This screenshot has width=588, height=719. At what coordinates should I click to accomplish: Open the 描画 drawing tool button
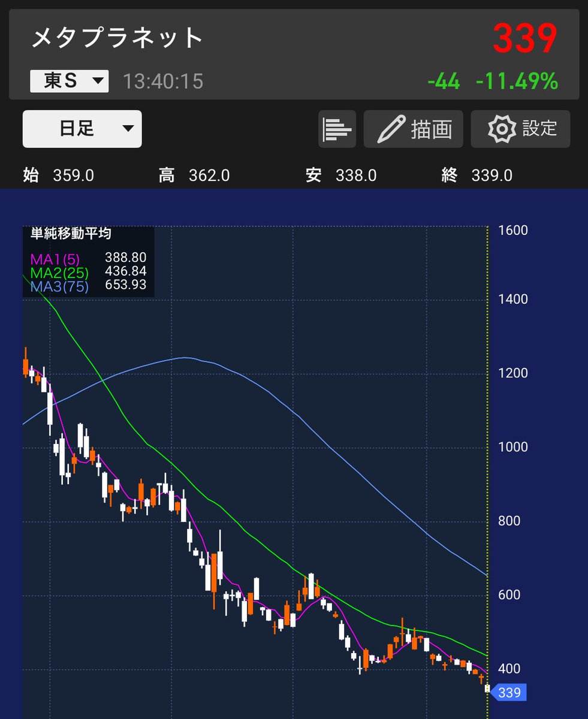[x=413, y=129]
